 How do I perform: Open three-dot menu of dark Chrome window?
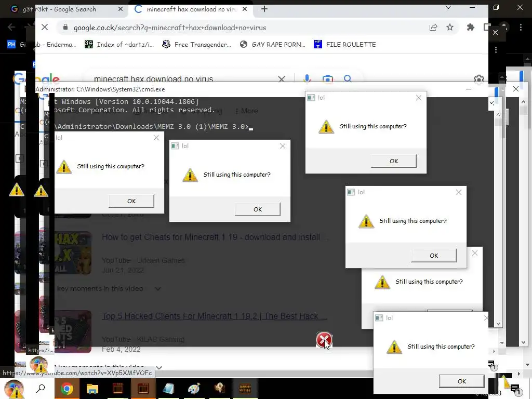[521, 28]
